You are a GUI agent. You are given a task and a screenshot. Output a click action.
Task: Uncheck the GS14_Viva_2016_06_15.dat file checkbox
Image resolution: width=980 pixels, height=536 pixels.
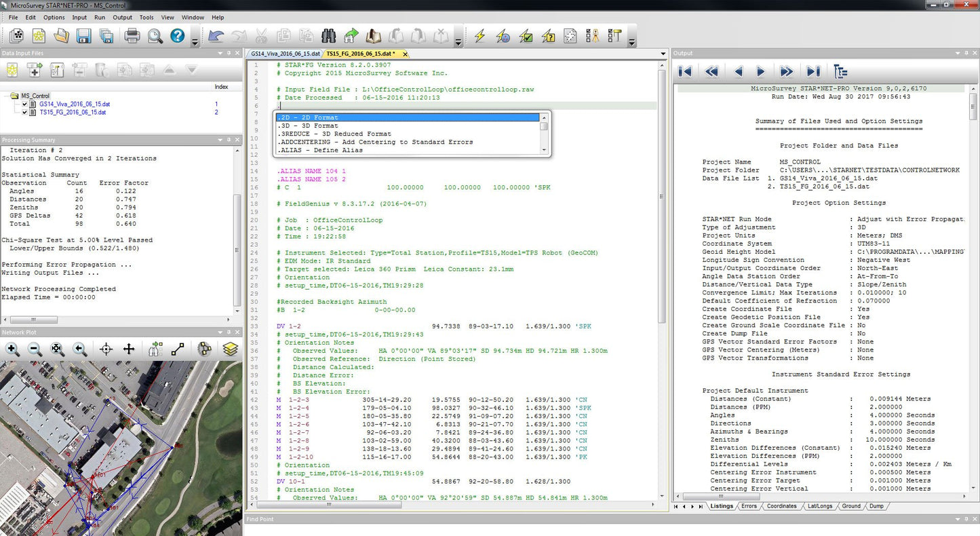tap(25, 104)
